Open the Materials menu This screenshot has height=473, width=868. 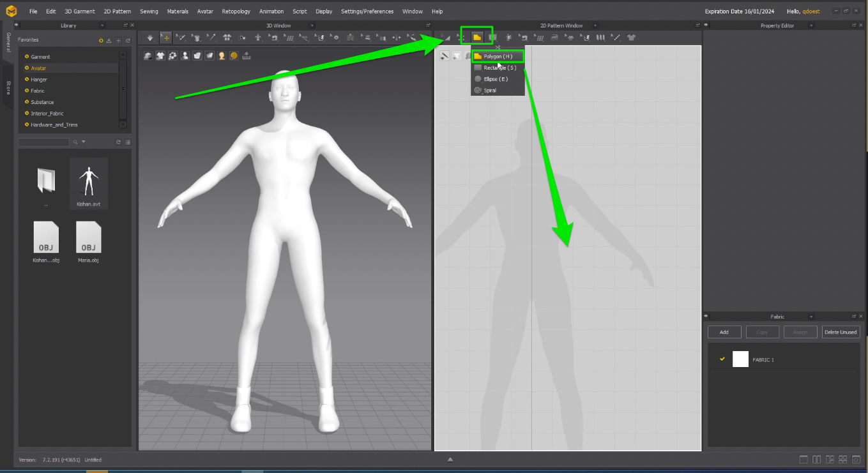[178, 11]
